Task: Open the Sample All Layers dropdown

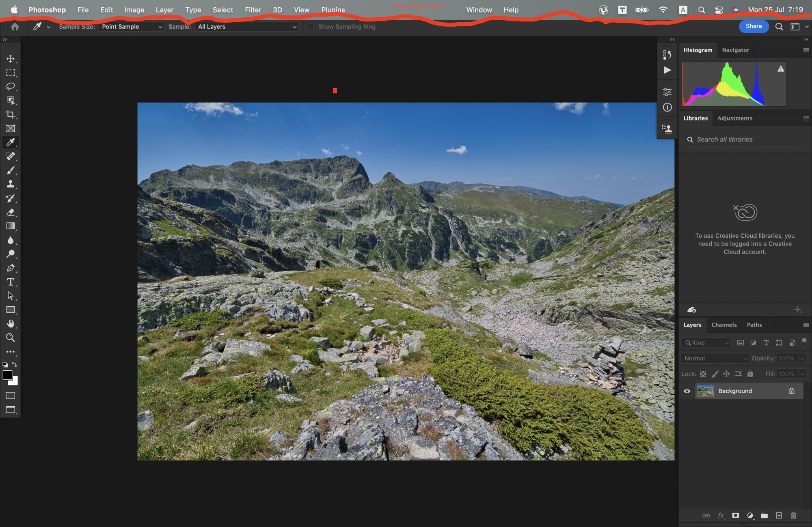Action: pos(246,27)
